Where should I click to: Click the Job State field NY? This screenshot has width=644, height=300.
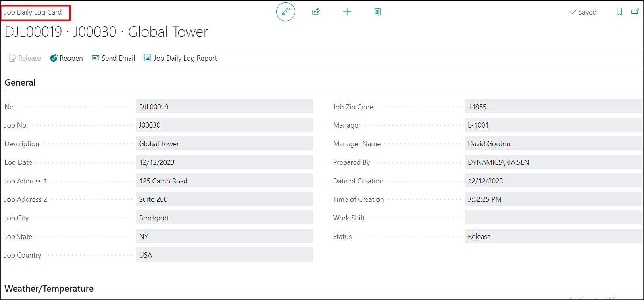(x=225, y=237)
